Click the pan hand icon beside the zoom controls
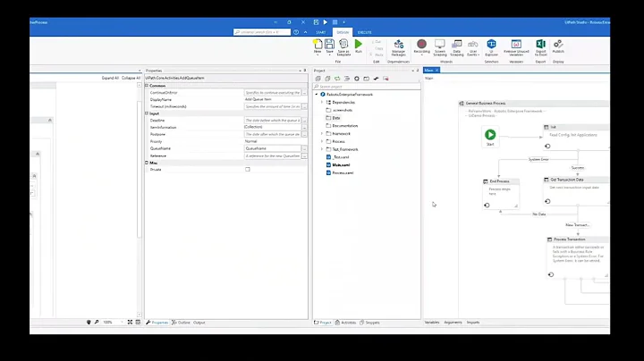 point(89,323)
